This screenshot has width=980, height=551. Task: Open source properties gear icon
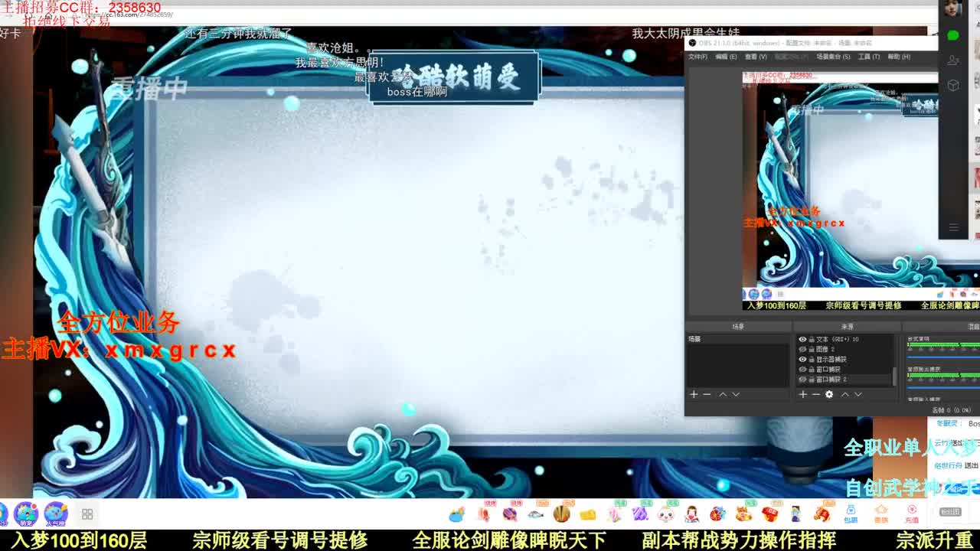coord(829,394)
